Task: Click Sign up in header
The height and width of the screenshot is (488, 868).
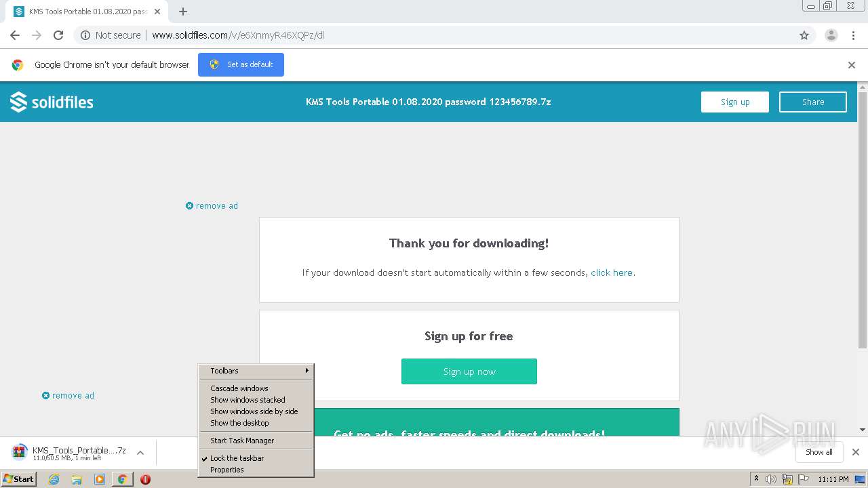Action: [x=735, y=102]
